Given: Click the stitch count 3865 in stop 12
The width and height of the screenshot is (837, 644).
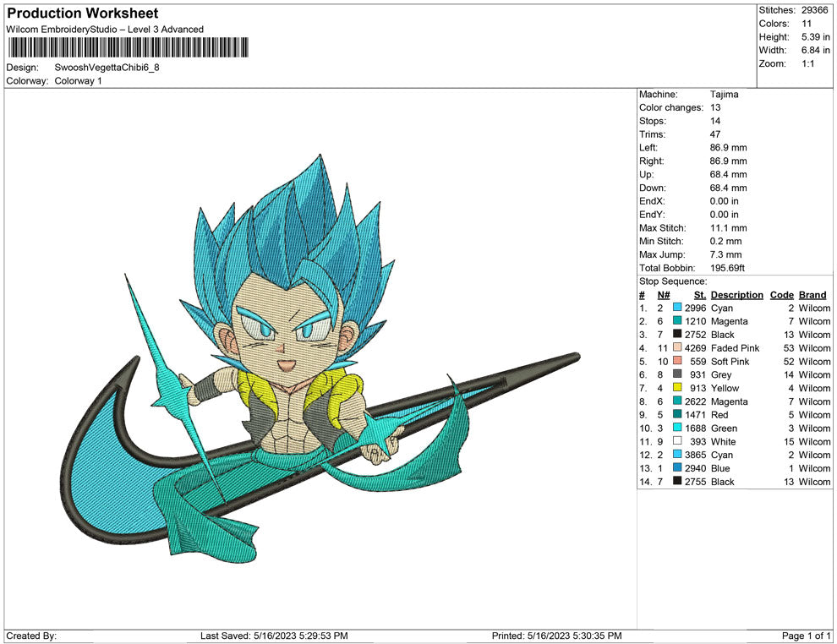Looking at the screenshot, I should pos(696,455).
